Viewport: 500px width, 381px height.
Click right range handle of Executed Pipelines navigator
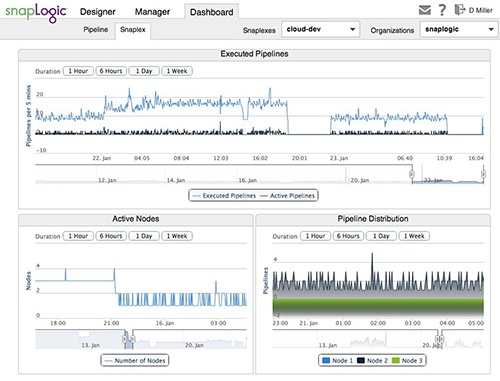pos(483,174)
